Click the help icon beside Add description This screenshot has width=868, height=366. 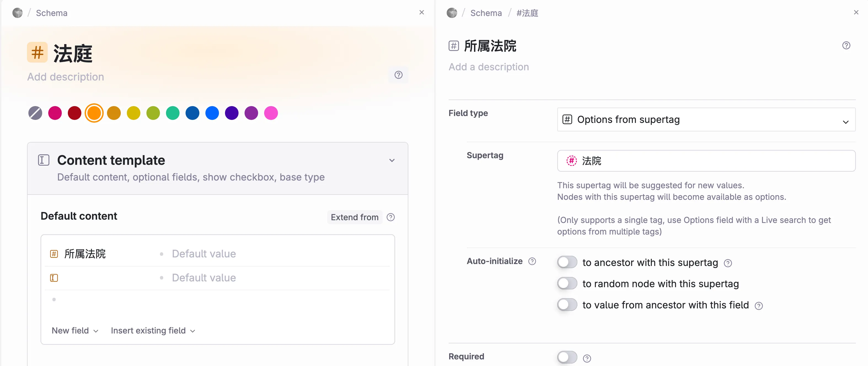(398, 75)
